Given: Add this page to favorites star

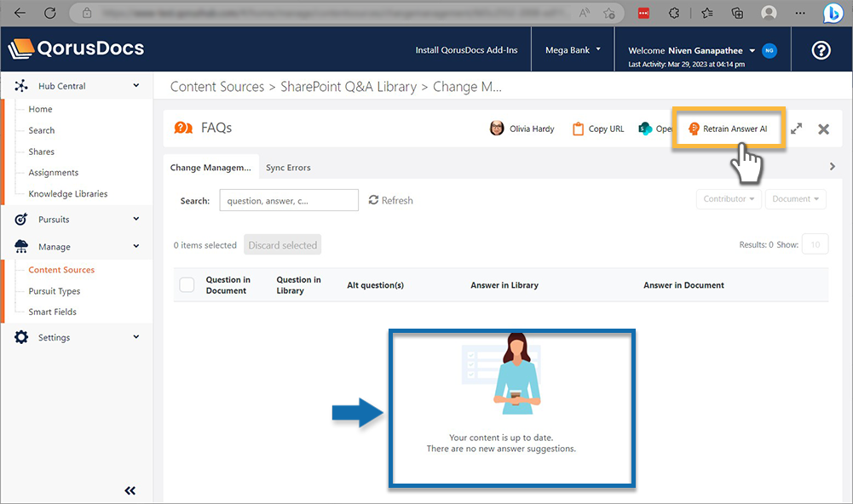Looking at the screenshot, I should tap(609, 13).
